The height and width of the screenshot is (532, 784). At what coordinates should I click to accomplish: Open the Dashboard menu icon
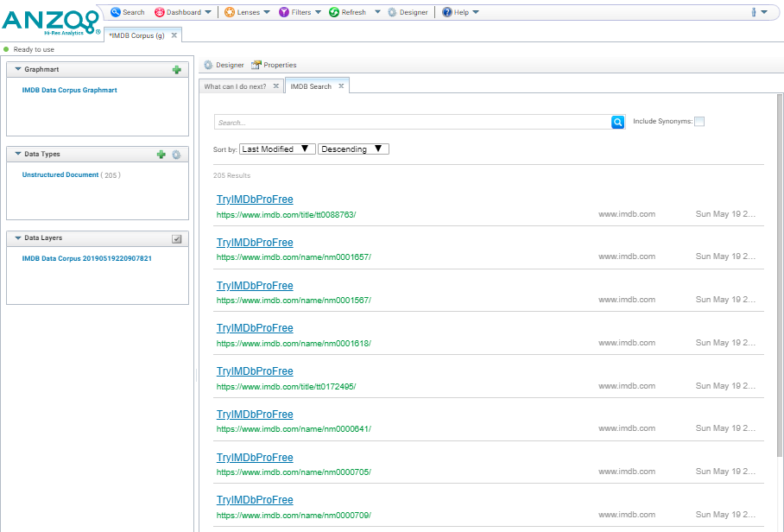tap(160, 12)
